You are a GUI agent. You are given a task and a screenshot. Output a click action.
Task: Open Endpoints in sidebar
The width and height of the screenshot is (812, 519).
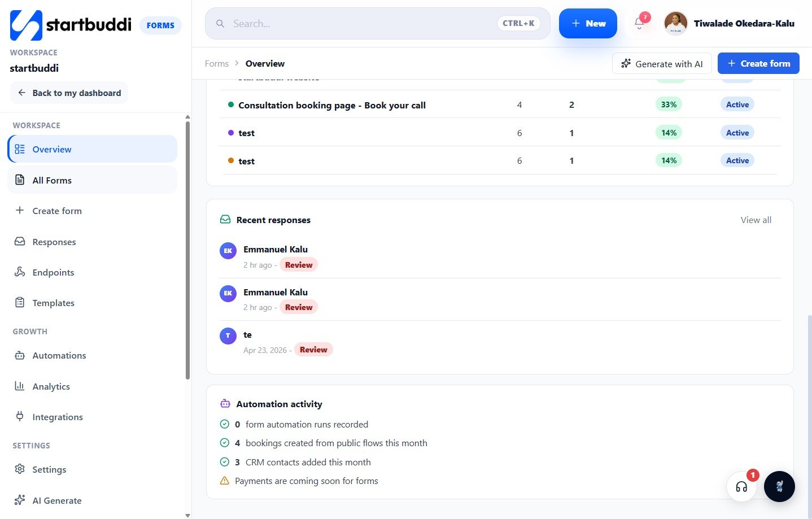pos(93,272)
